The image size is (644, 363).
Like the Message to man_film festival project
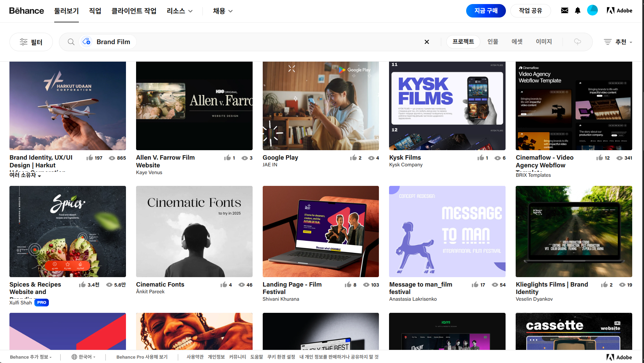(x=475, y=285)
